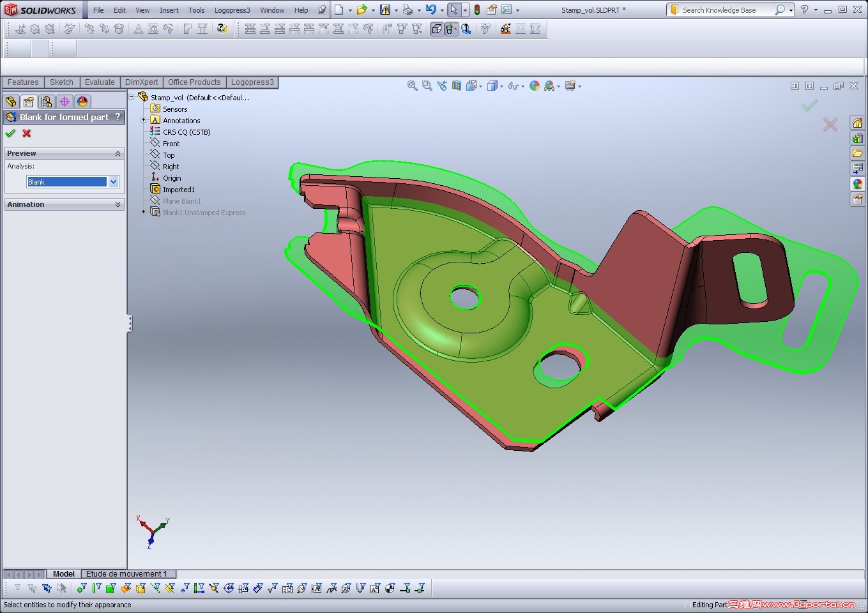Switch to the DimXpert tab
Screen dimensions: 868x613
[141, 82]
